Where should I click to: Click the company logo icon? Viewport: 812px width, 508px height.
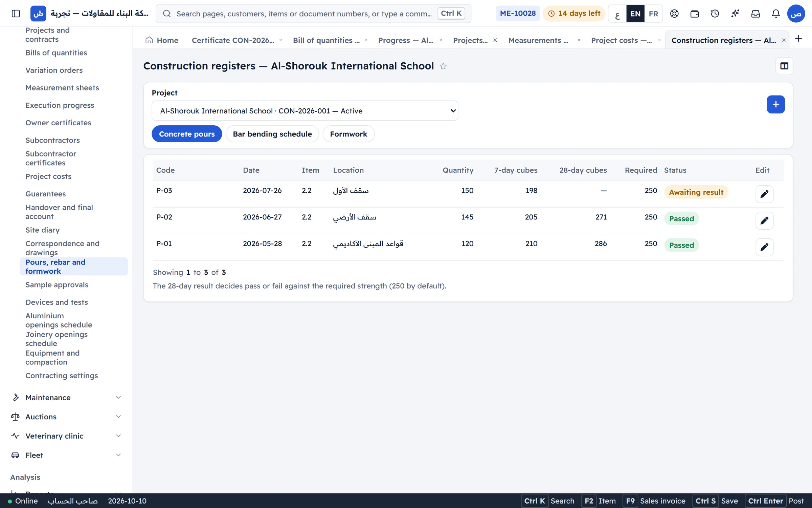click(x=38, y=14)
